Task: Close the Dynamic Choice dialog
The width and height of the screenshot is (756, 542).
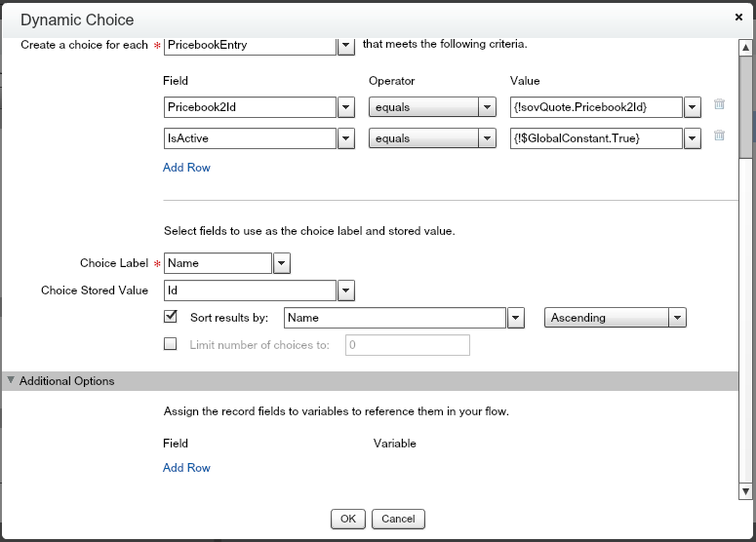Action: tap(737, 18)
